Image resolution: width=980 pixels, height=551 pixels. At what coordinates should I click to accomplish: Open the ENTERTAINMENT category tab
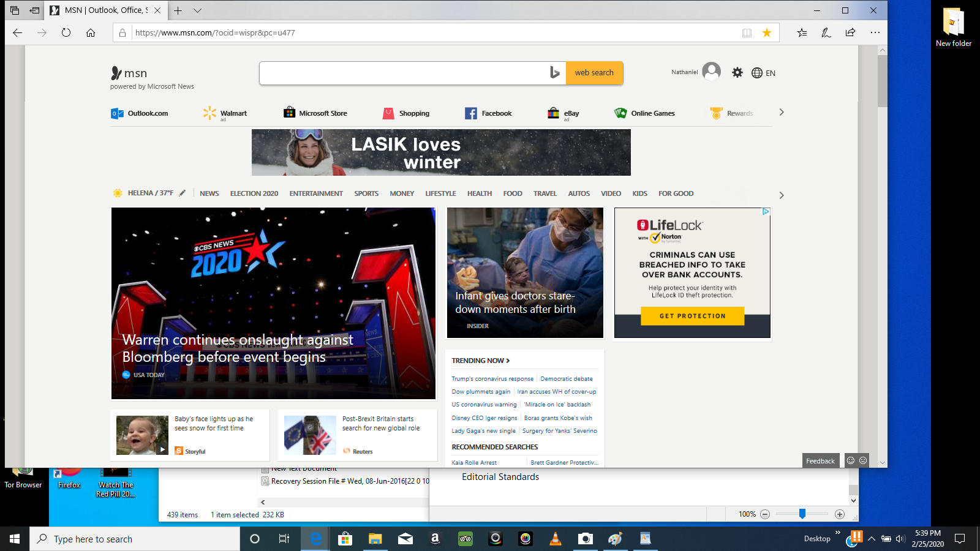(x=316, y=193)
